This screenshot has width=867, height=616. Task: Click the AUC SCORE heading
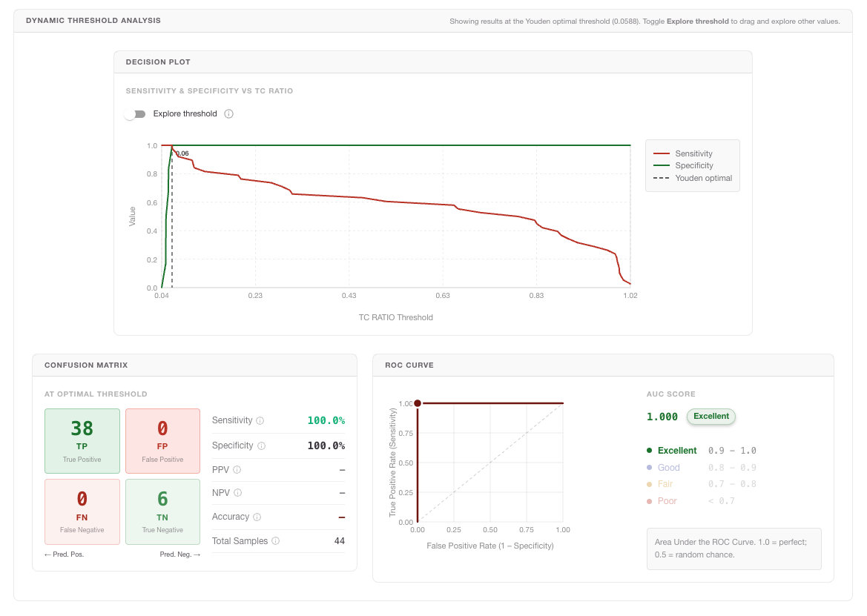pos(670,394)
